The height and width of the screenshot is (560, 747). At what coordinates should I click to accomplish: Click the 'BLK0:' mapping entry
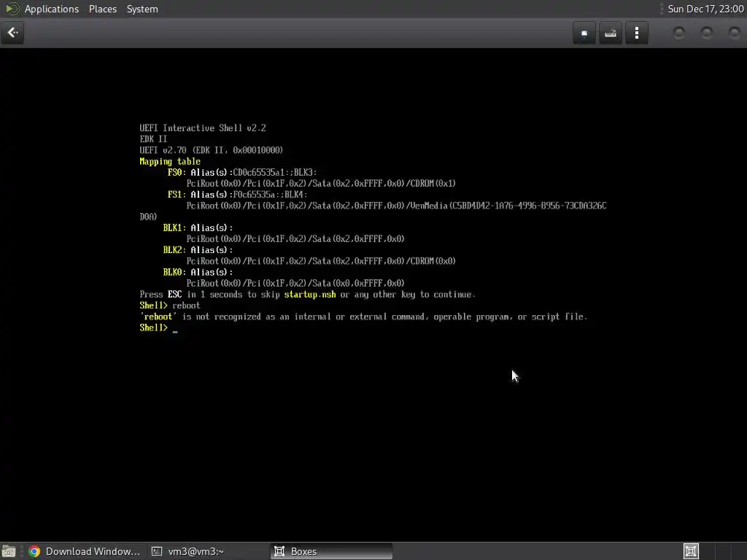(173, 272)
